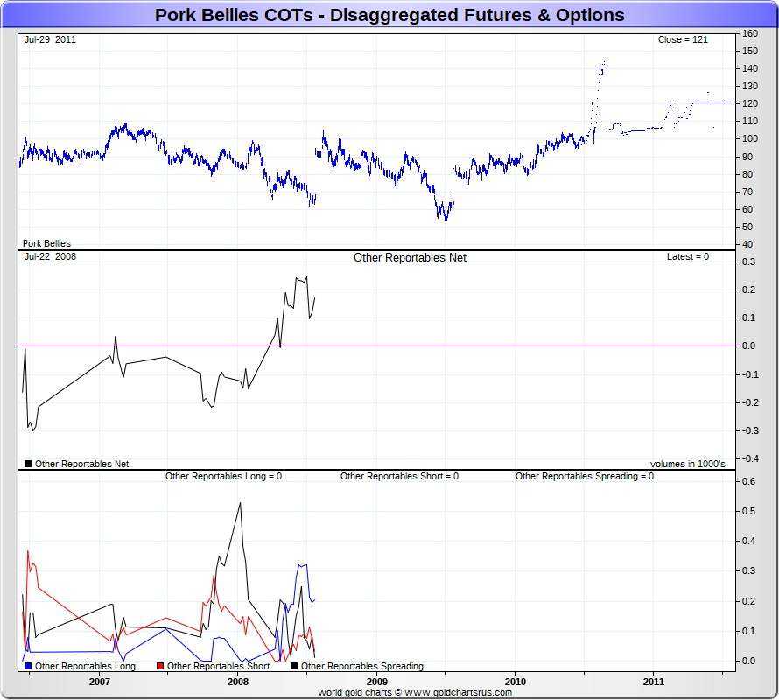Click the 'Other Reportables Net' legend label at bottom-left

coord(82,464)
